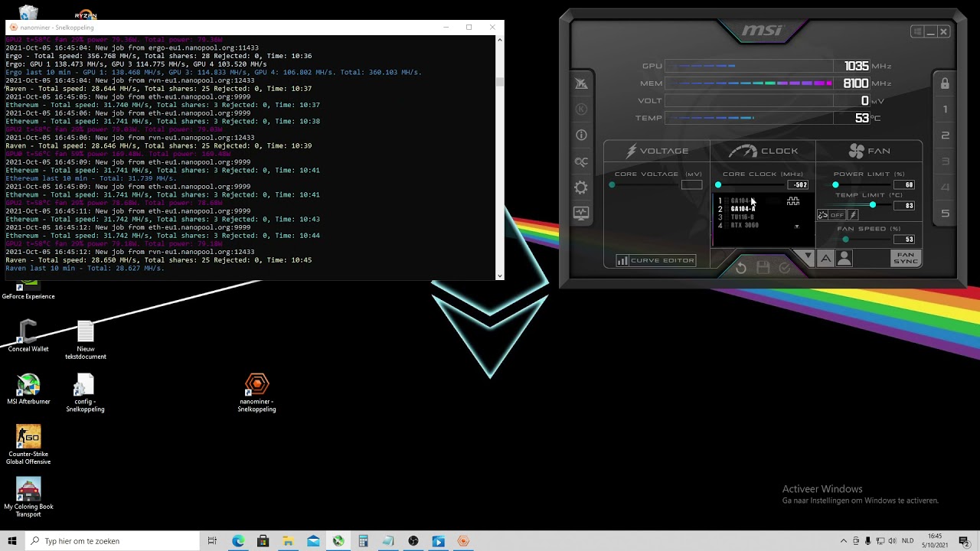Open Calculator from the taskbar

363,541
